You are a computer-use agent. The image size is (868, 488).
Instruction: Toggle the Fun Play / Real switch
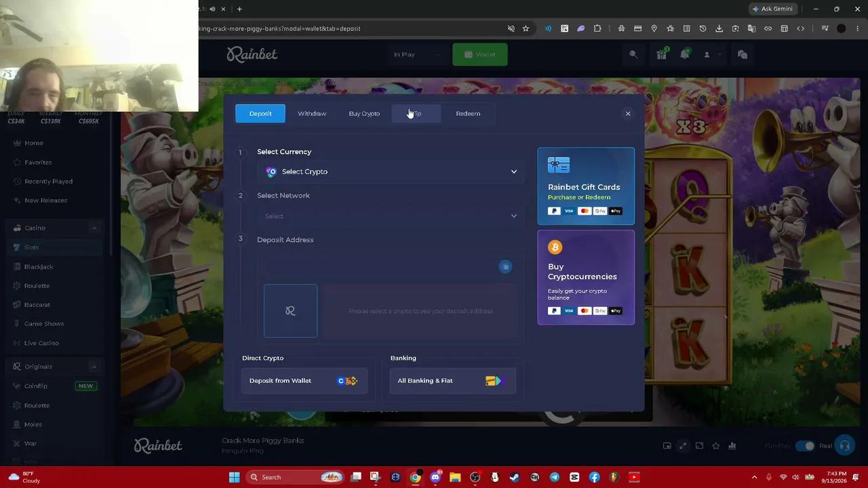pos(805,445)
